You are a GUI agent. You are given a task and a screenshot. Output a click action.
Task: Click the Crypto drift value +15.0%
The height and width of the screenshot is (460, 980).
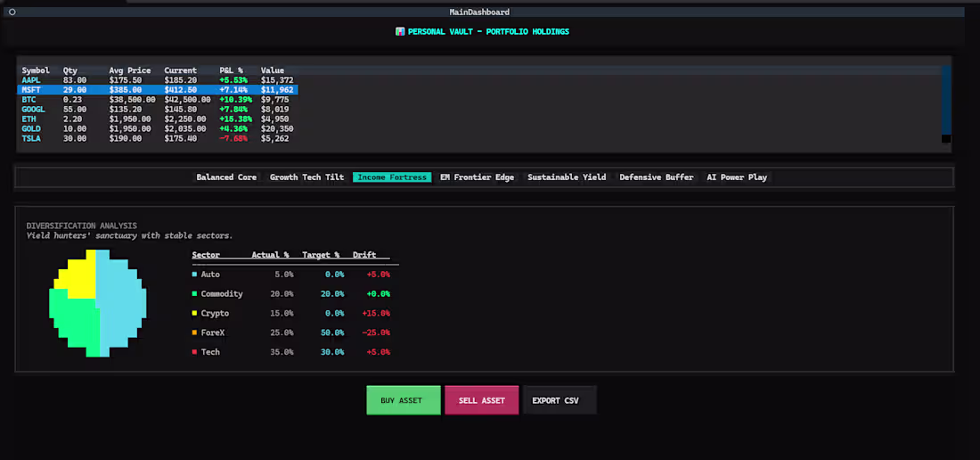[x=376, y=313]
